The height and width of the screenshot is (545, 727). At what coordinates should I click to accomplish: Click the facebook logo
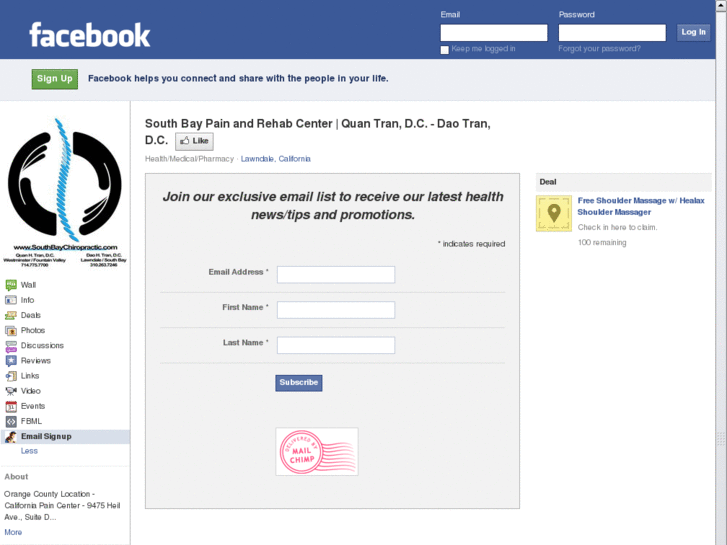[89, 35]
